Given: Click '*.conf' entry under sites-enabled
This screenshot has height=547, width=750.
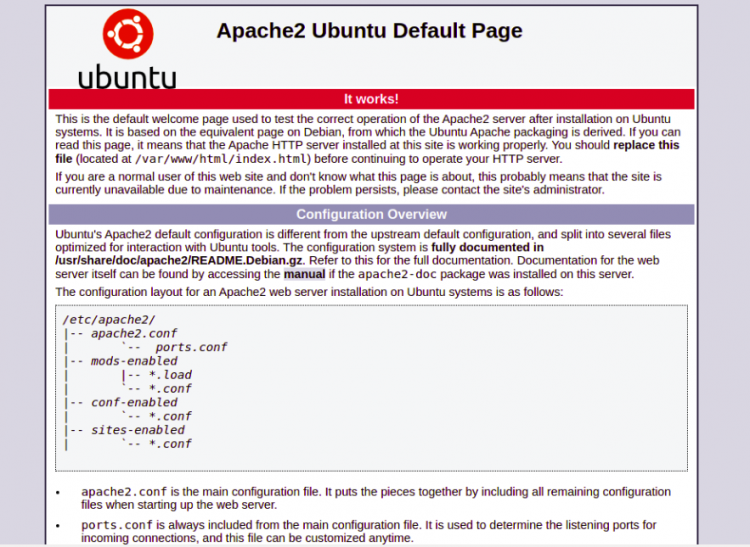Looking at the screenshot, I should click(170, 444).
